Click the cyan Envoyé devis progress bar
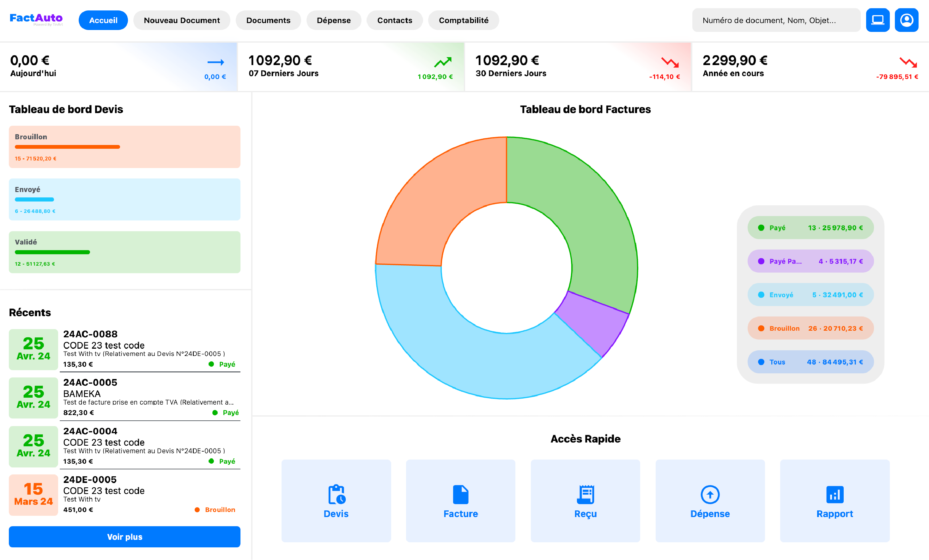 [34, 200]
